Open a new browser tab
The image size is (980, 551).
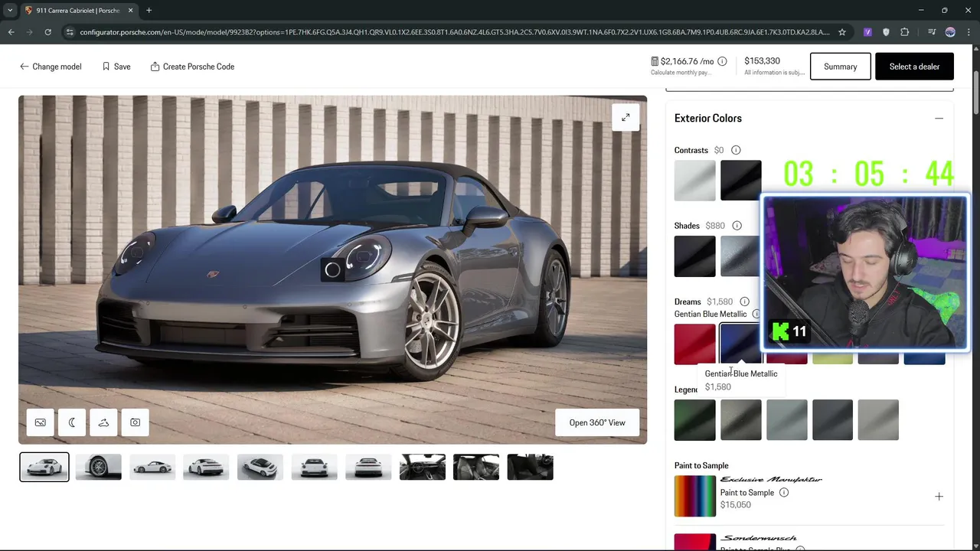pos(149,11)
